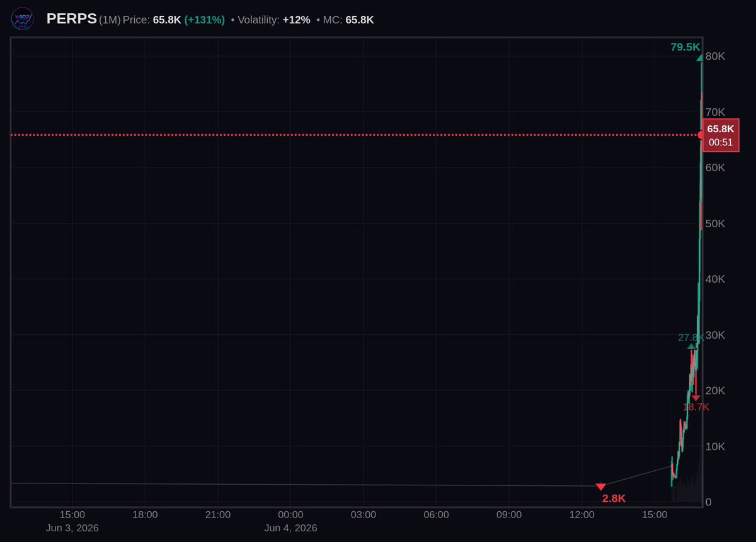Click the +131% price change value

coord(205,20)
